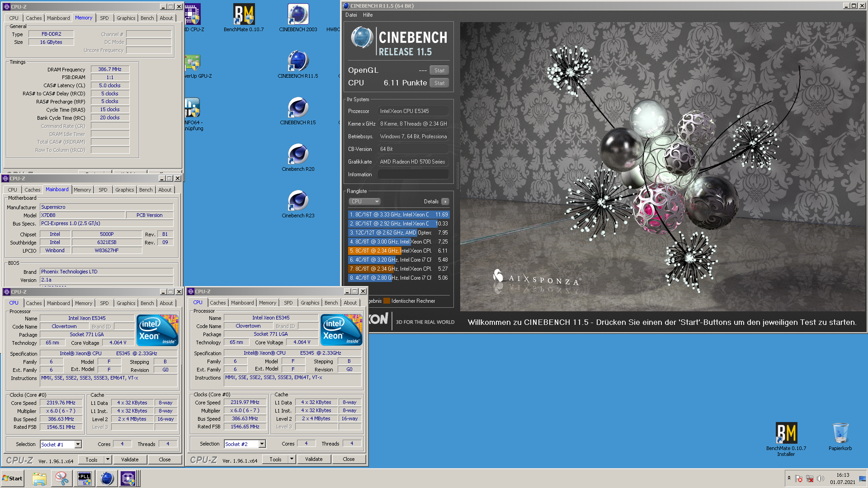Select ranking row 7 with score 5.27
Viewport: 868px width, 488px height.
[x=399, y=269]
